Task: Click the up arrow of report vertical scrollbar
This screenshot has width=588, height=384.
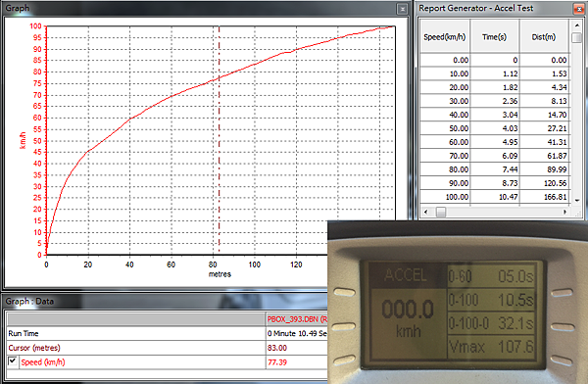Action: click(x=577, y=25)
